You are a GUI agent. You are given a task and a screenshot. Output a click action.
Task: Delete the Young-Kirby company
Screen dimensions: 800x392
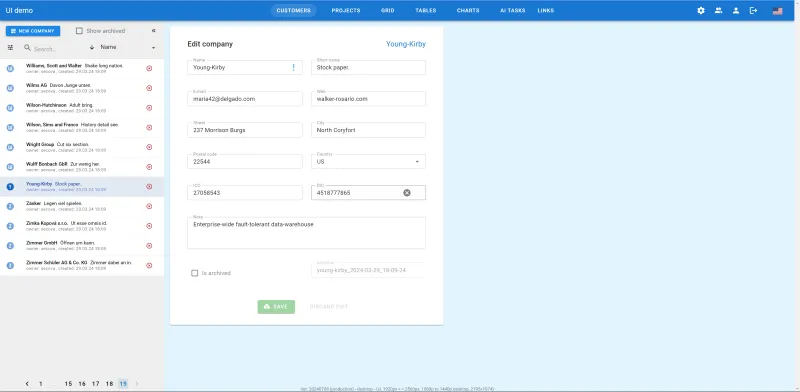click(149, 187)
